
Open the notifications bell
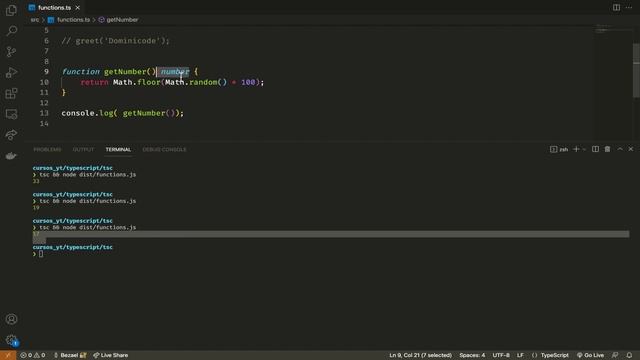[629, 355]
